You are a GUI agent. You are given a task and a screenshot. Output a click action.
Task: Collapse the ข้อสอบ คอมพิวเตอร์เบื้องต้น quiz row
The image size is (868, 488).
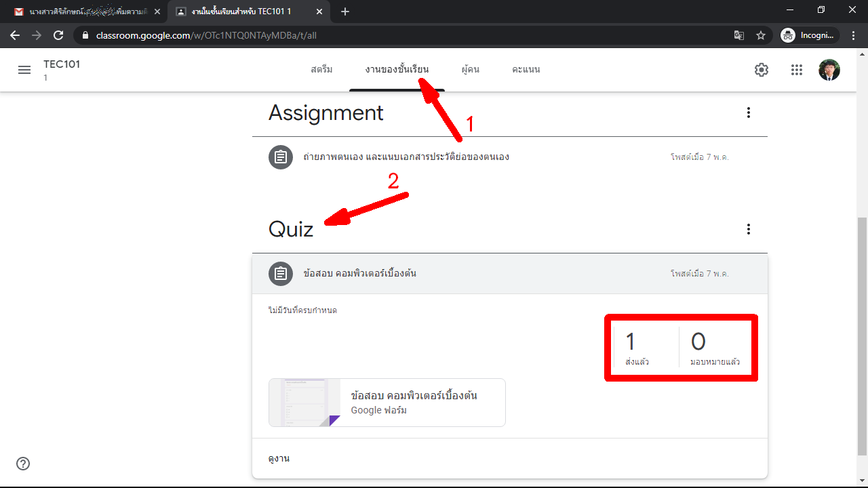pos(475,274)
